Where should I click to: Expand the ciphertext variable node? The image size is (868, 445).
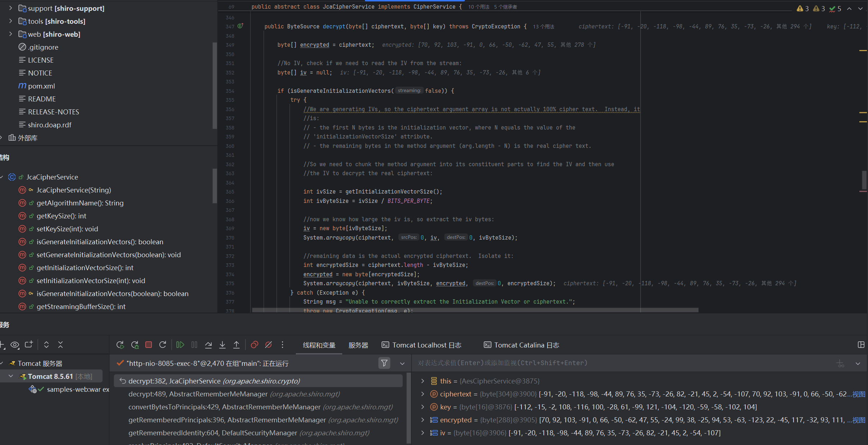point(423,394)
